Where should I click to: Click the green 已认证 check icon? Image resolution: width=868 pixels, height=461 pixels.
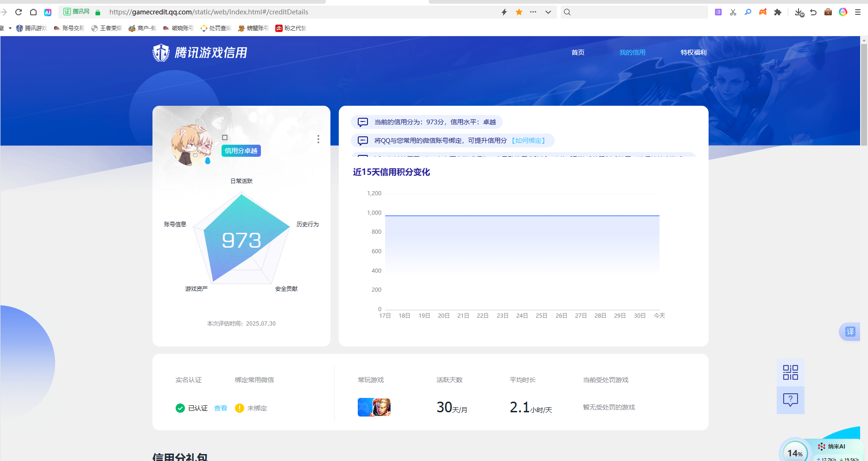pos(180,408)
